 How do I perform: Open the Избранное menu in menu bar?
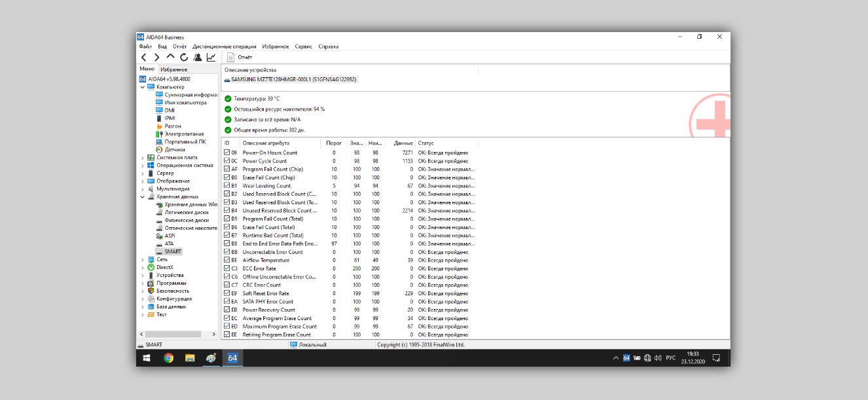pos(276,46)
